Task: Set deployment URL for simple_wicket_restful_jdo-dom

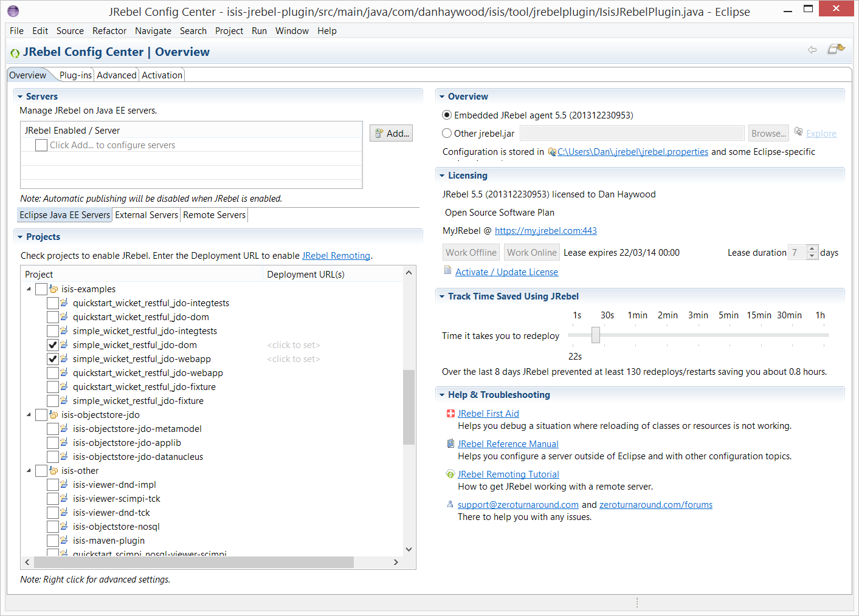Action: (x=294, y=345)
